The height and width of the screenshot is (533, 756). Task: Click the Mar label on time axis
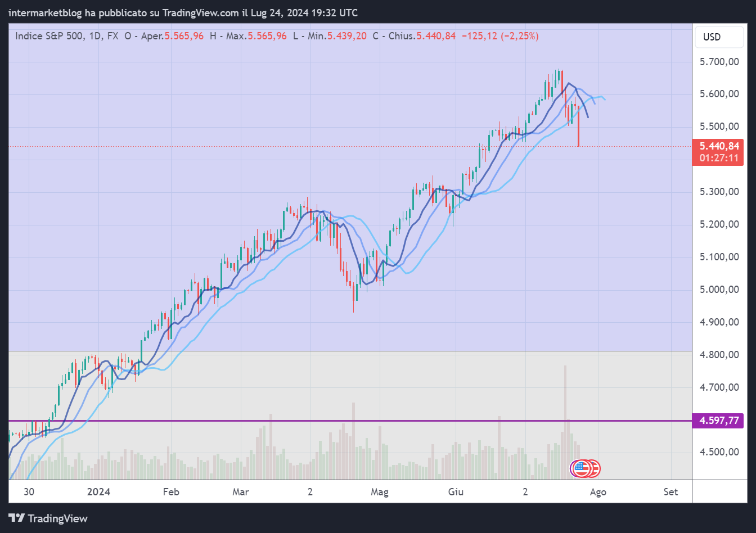[240, 492]
